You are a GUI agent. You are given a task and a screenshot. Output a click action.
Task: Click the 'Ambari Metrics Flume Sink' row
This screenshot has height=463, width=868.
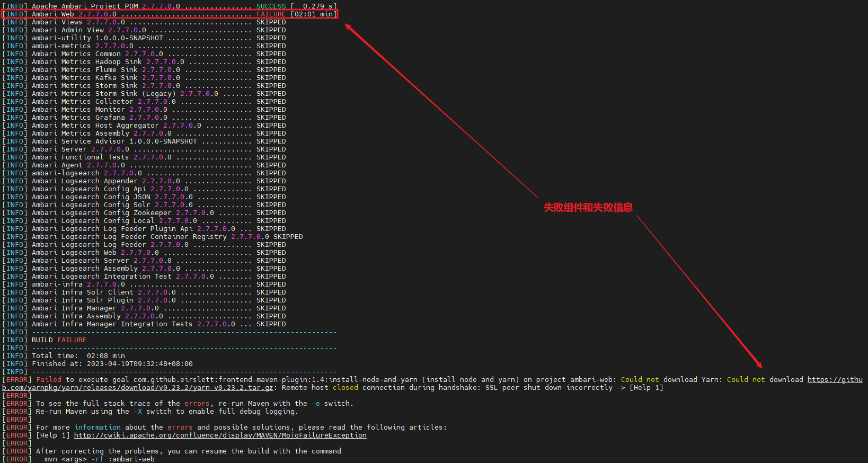(x=144, y=70)
